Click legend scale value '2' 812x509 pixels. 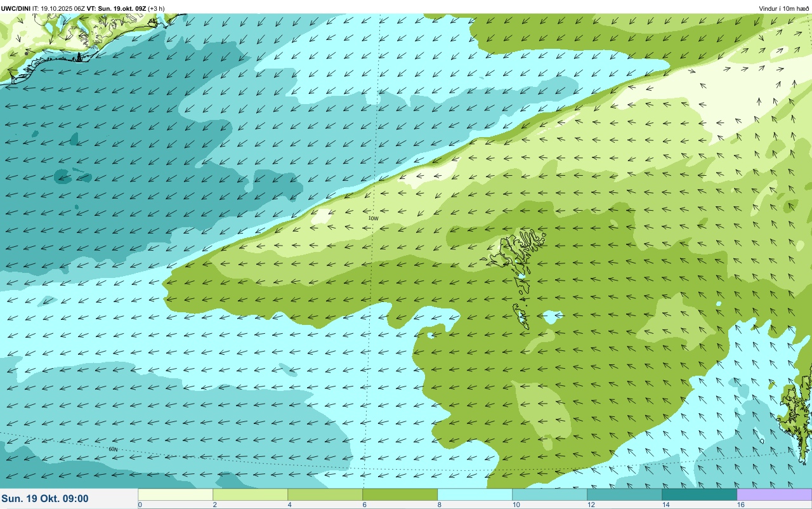point(214,505)
